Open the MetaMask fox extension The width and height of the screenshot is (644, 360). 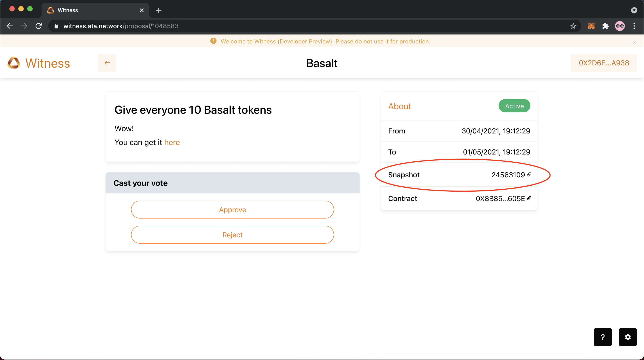[591, 26]
